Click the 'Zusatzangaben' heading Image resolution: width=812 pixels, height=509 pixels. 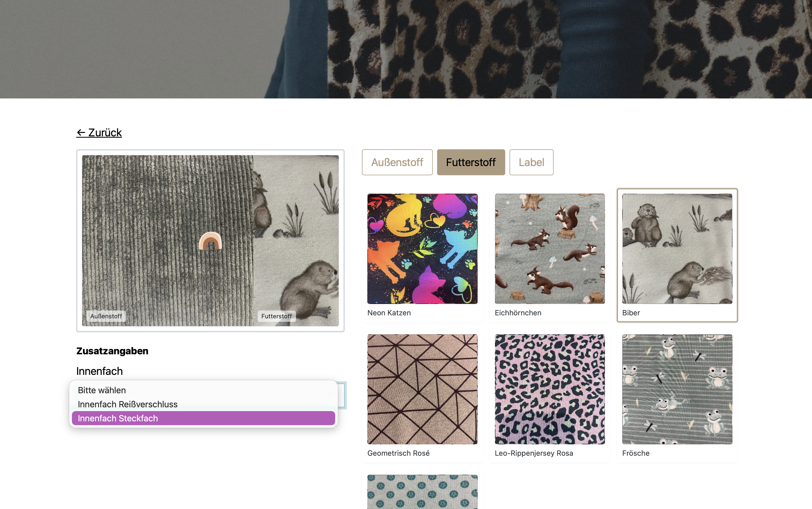[112, 351]
